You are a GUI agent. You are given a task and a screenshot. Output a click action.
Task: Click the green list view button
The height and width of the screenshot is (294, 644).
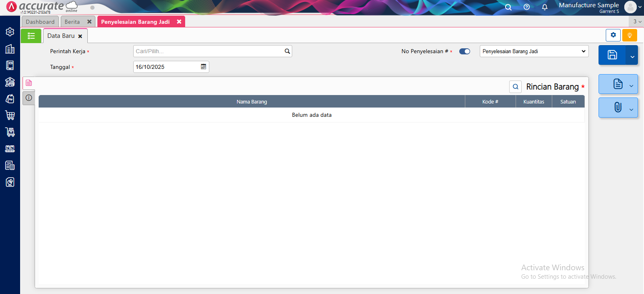pyautogui.click(x=31, y=36)
